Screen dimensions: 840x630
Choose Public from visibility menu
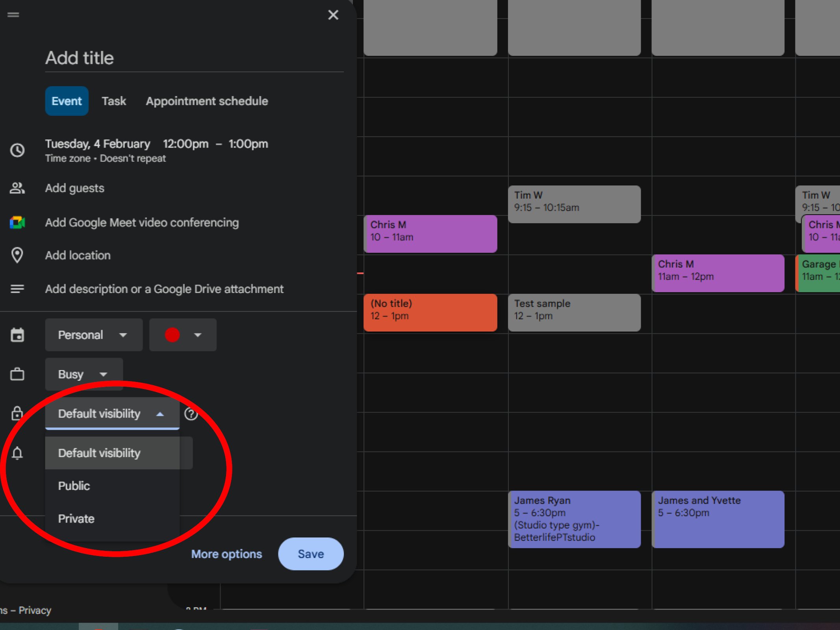(74, 486)
